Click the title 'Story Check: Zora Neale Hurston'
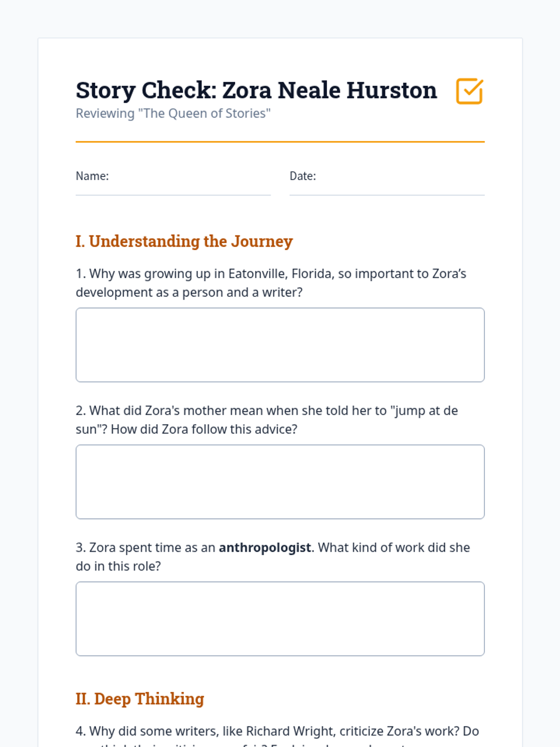 click(x=256, y=90)
